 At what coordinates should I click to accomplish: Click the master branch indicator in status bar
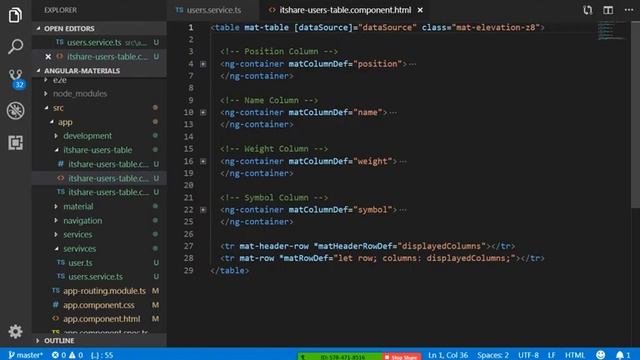25,355
